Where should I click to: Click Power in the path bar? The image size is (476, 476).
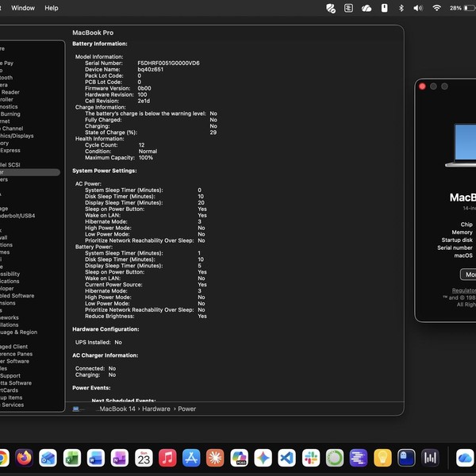pos(186,409)
